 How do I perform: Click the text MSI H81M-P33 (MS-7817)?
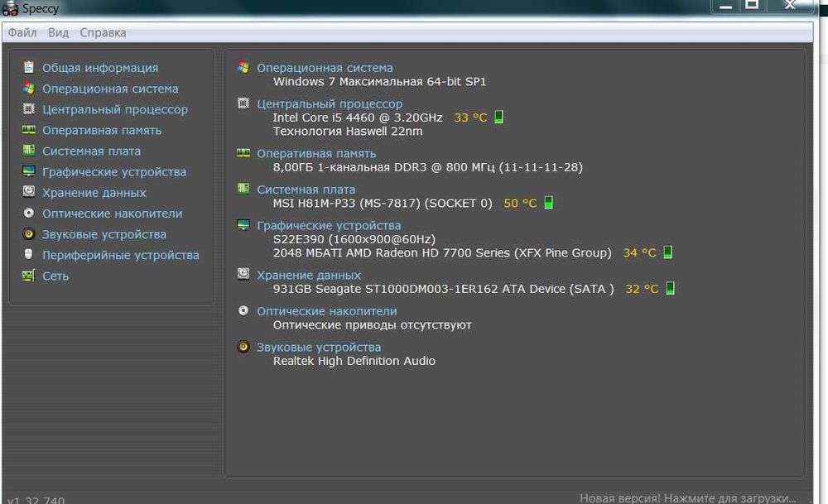[346, 204]
